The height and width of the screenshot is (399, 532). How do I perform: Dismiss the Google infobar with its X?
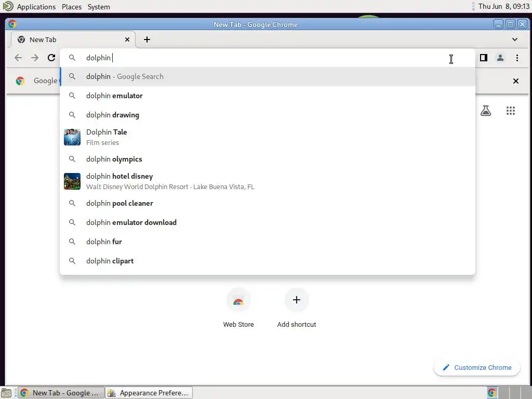[516, 81]
